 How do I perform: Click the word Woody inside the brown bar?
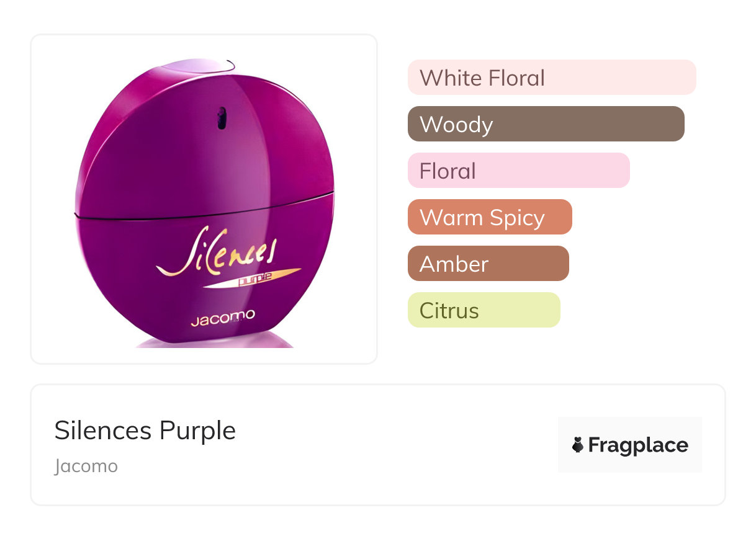(456, 124)
